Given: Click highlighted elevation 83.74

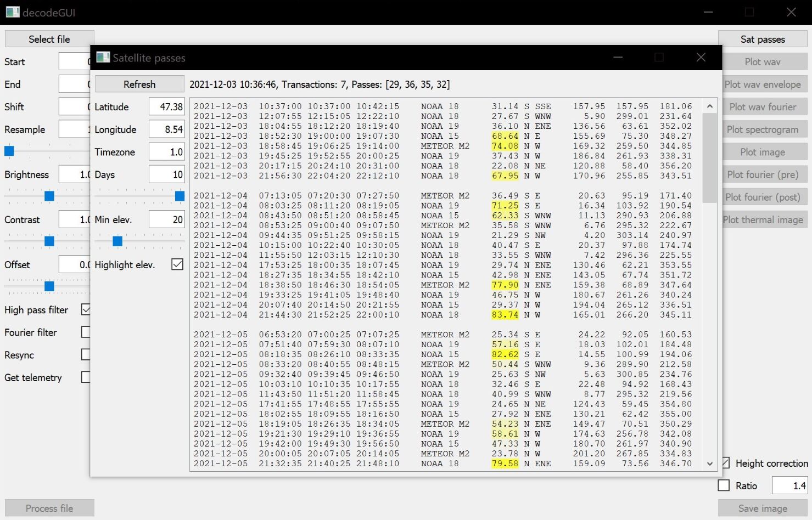Looking at the screenshot, I should pos(505,315).
